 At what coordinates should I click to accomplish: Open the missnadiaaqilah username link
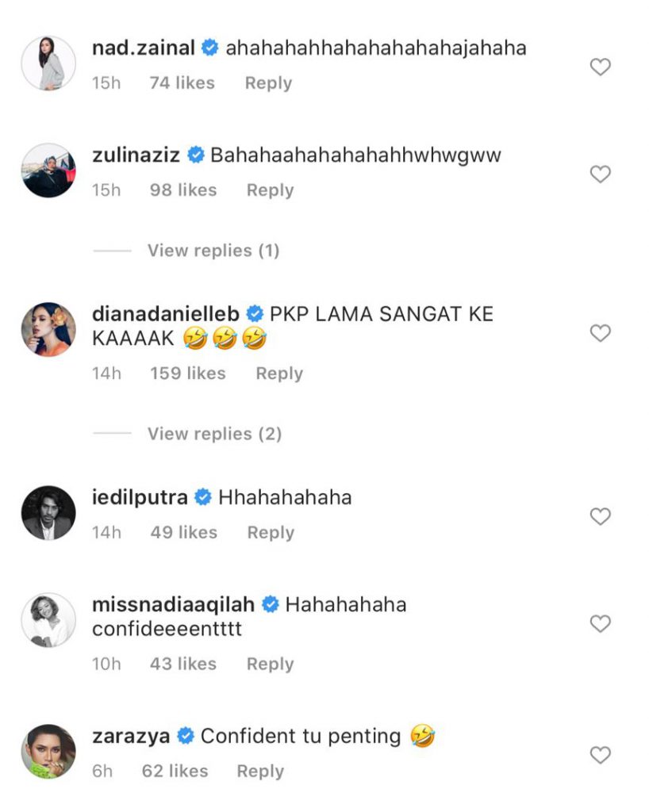pyautogui.click(x=173, y=604)
